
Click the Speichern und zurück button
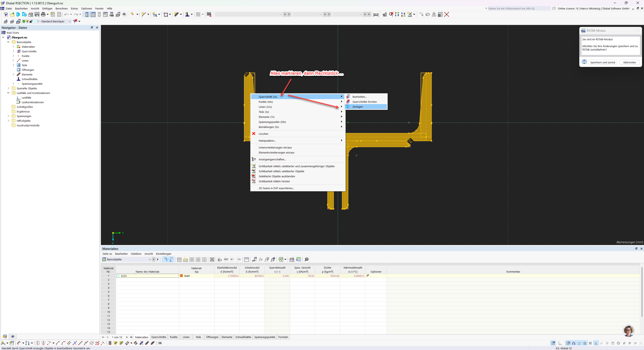tap(602, 62)
